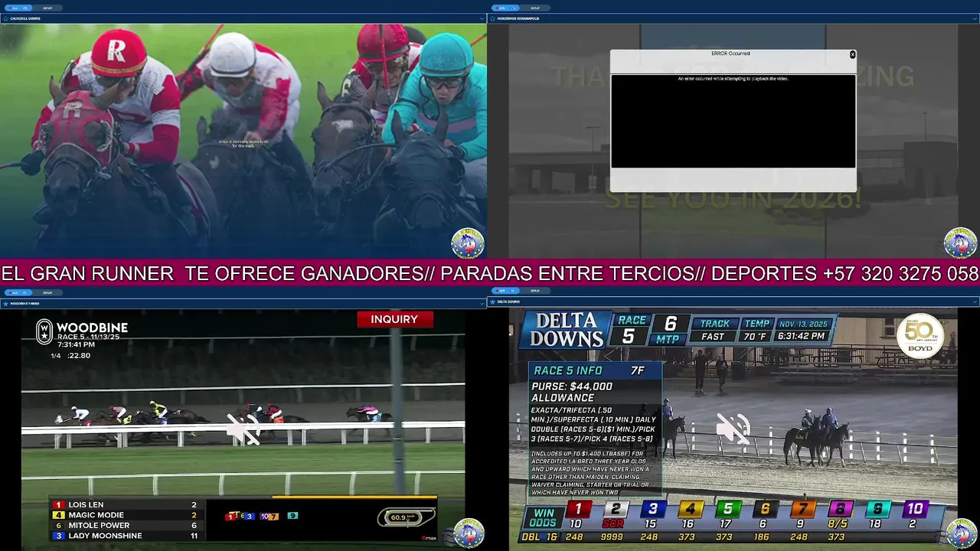Favorite Horseshoe Indianapolis with star icon
Screen dimensions: 980x551
pyautogui.click(x=493, y=18)
